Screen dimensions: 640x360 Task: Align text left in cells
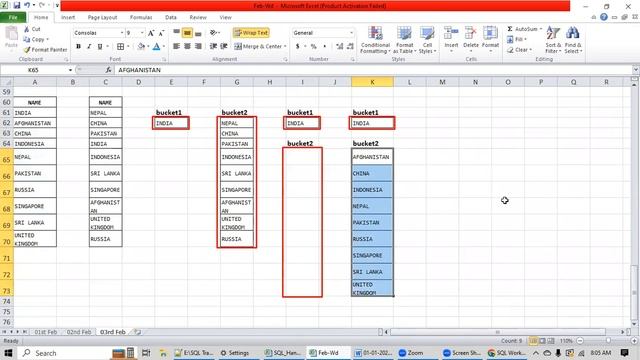click(176, 47)
